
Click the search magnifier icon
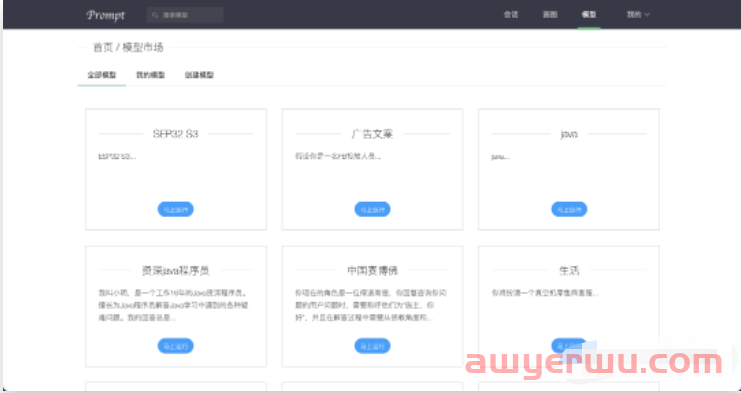point(155,15)
